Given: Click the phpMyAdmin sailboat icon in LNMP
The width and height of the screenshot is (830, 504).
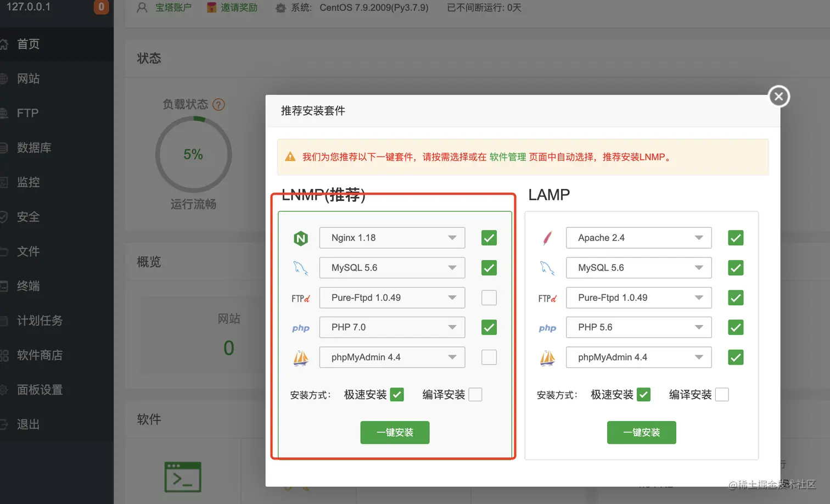Looking at the screenshot, I should [301, 358].
